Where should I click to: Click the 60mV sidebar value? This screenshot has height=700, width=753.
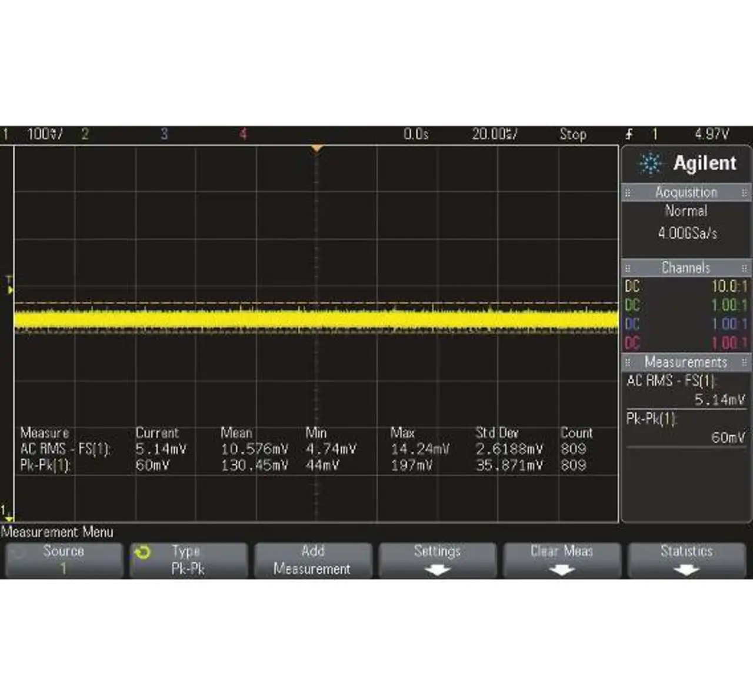[728, 438]
